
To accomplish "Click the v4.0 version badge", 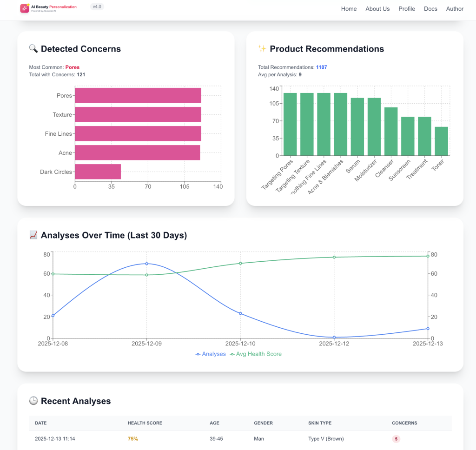I will coord(97,7).
